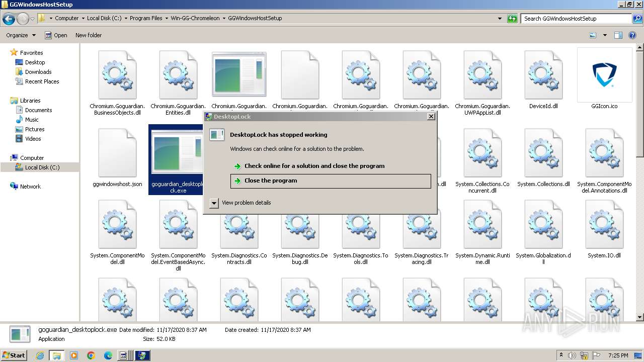The width and height of the screenshot is (644, 362).
Task: Show hidden tray icons arrow
Action: click(561, 355)
